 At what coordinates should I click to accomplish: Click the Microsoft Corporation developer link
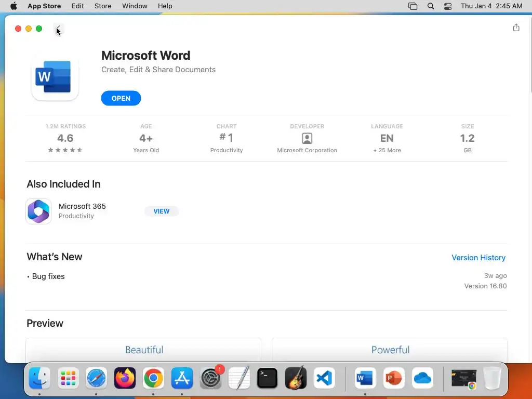(307, 150)
